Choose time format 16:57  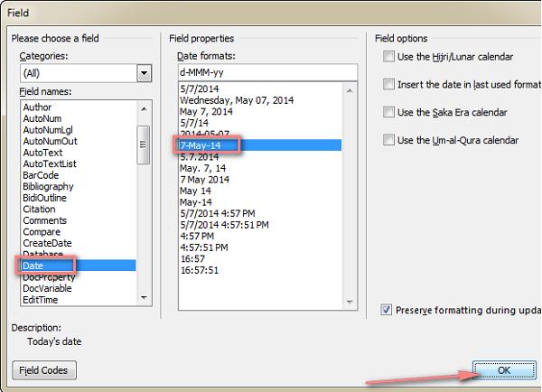coord(261,259)
